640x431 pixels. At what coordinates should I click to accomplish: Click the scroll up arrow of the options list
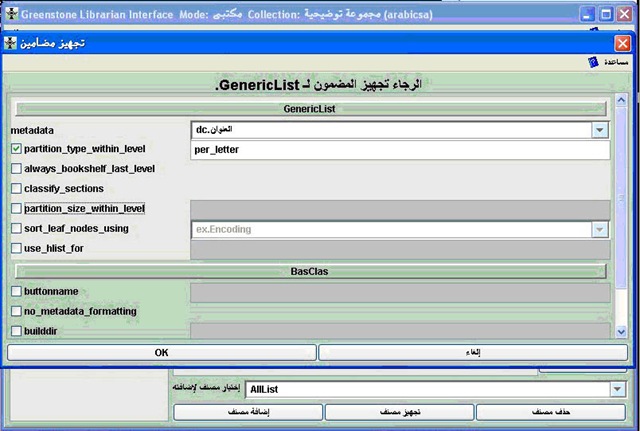click(x=621, y=100)
